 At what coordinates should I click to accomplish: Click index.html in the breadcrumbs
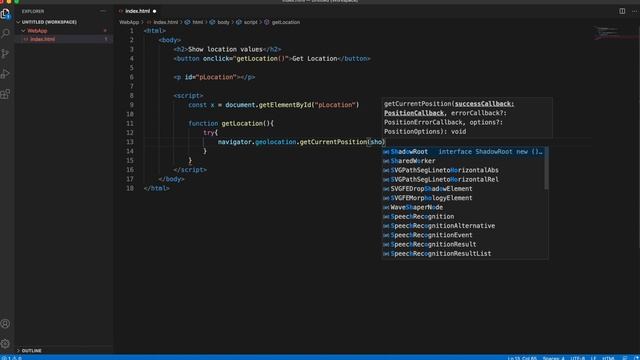(166, 22)
